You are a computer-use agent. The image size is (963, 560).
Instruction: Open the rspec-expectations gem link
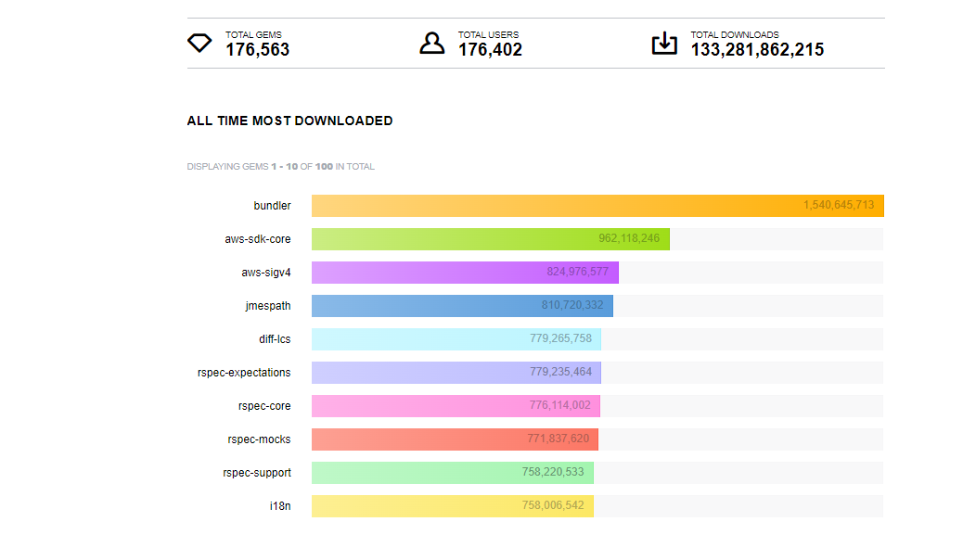tap(244, 373)
